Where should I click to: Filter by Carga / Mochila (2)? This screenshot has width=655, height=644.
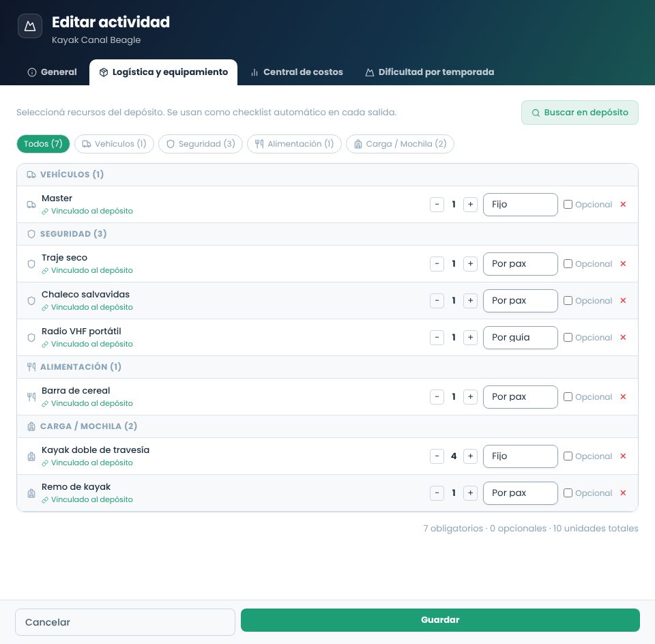point(401,144)
